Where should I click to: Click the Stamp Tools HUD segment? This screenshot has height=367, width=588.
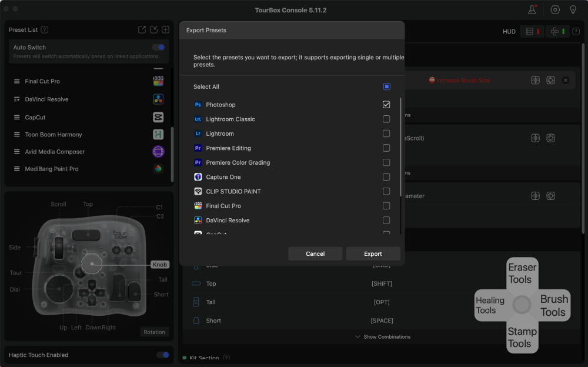click(522, 338)
